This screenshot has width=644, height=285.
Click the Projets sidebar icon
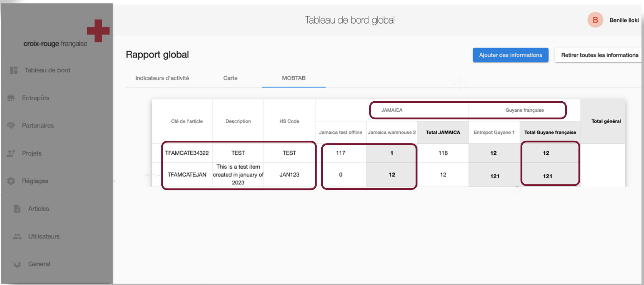coord(11,153)
